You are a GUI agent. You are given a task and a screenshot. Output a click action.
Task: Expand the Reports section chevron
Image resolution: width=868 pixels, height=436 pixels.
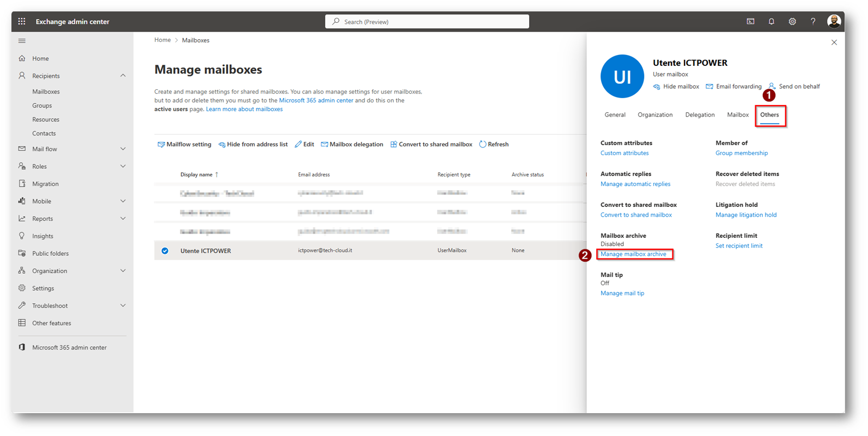tap(123, 218)
